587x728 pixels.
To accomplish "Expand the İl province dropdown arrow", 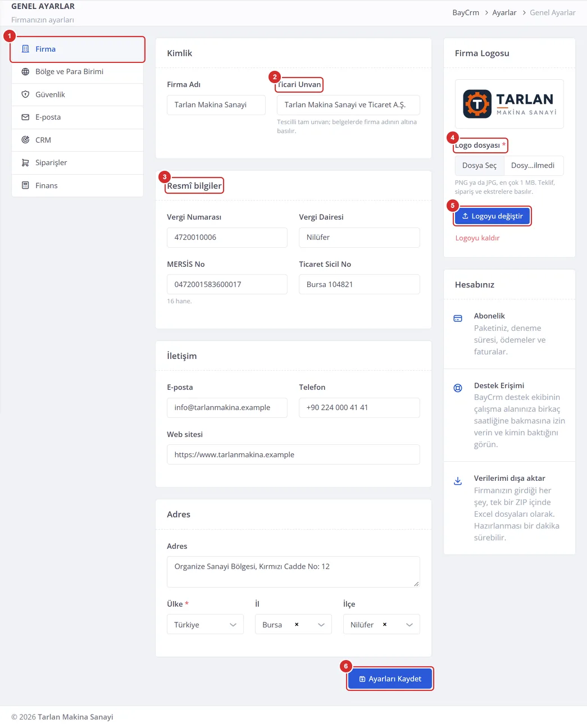I will coord(321,625).
